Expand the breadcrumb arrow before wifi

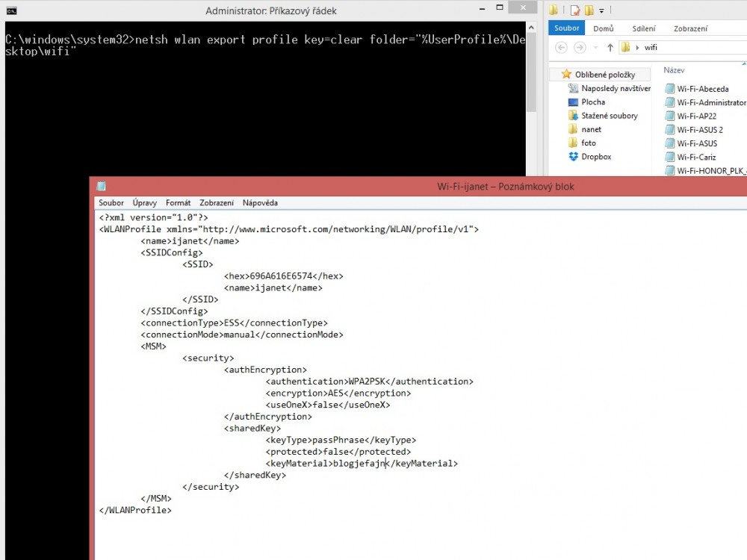click(637, 47)
